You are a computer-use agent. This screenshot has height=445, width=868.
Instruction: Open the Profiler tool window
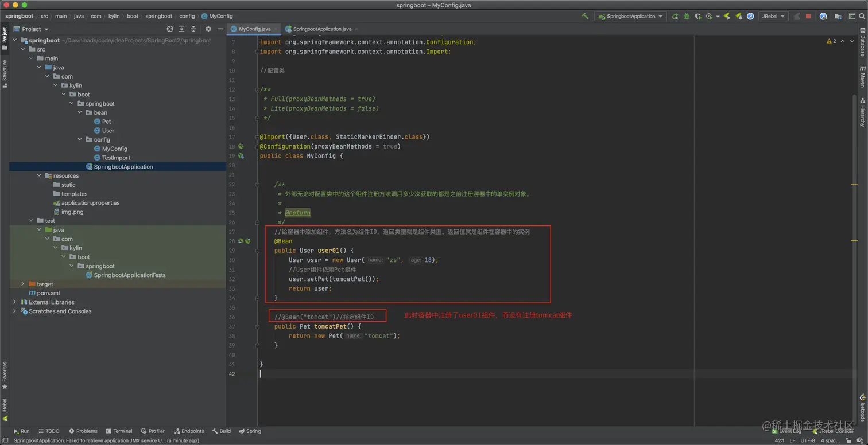[x=153, y=431]
